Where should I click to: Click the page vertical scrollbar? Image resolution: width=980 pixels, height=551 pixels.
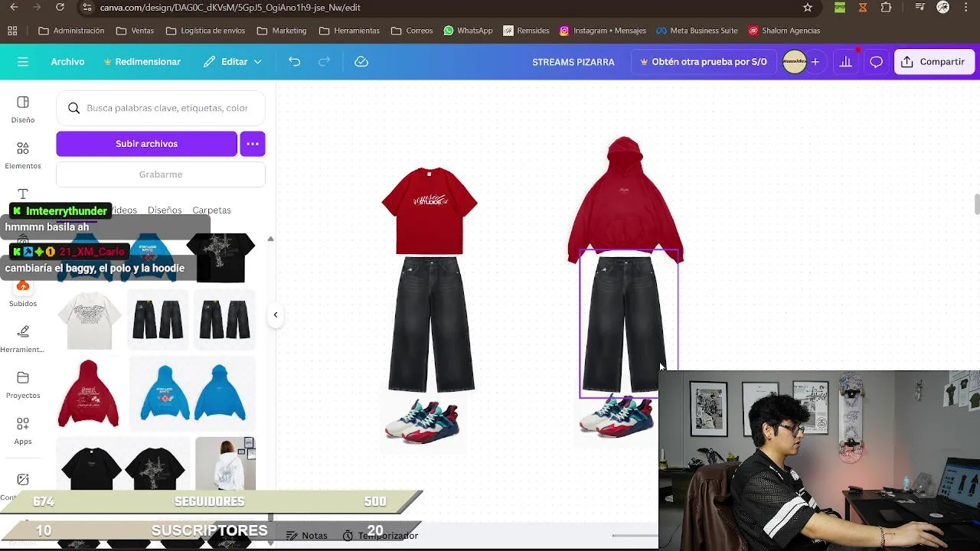click(976, 205)
